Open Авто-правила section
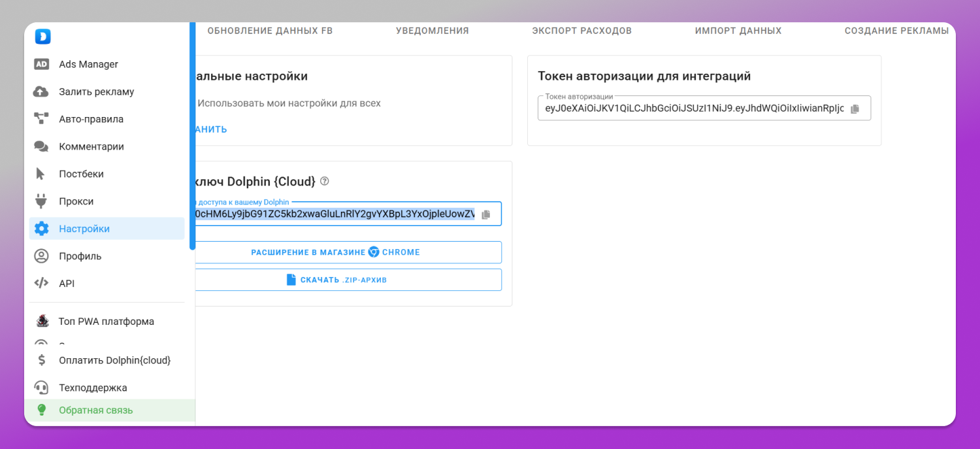Viewport: 980px width, 449px height. [x=107, y=119]
